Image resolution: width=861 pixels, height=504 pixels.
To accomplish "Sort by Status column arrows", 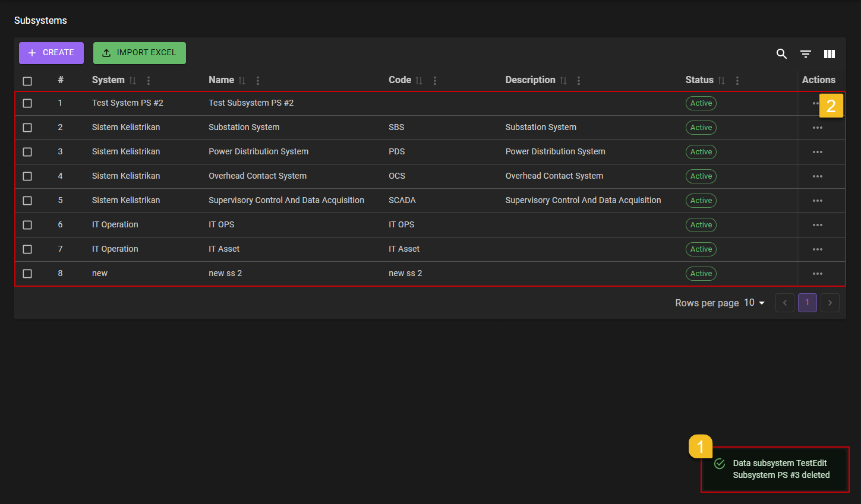I will (x=721, y=81).
